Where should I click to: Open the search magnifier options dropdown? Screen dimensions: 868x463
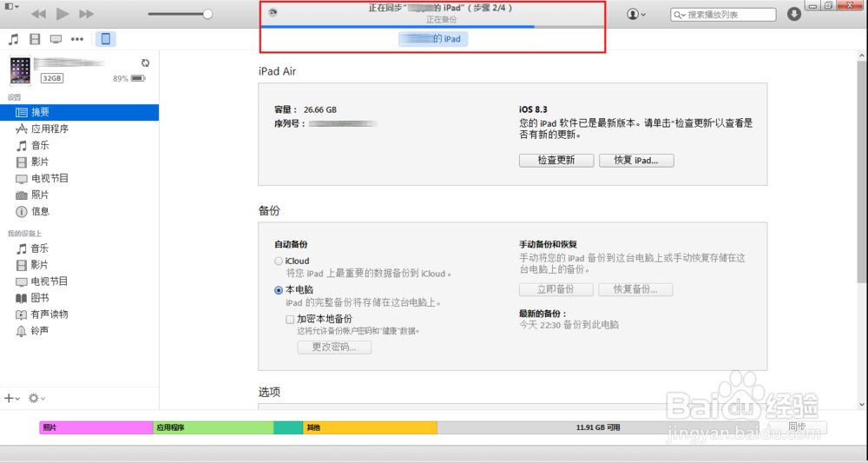[680, 15]
